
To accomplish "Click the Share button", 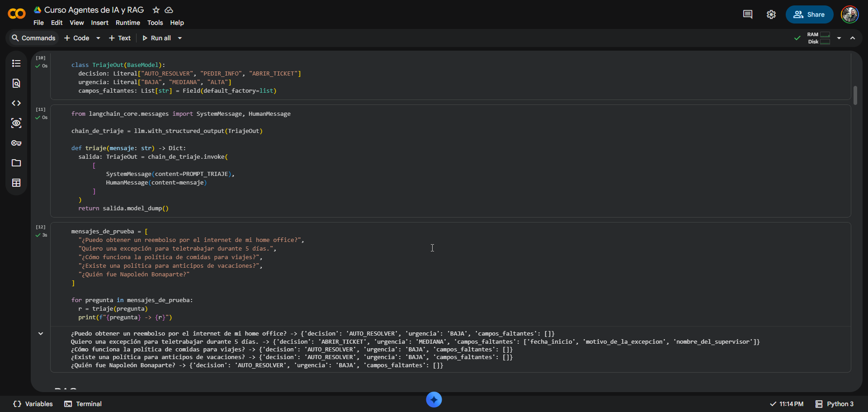I will coord(809,14).
